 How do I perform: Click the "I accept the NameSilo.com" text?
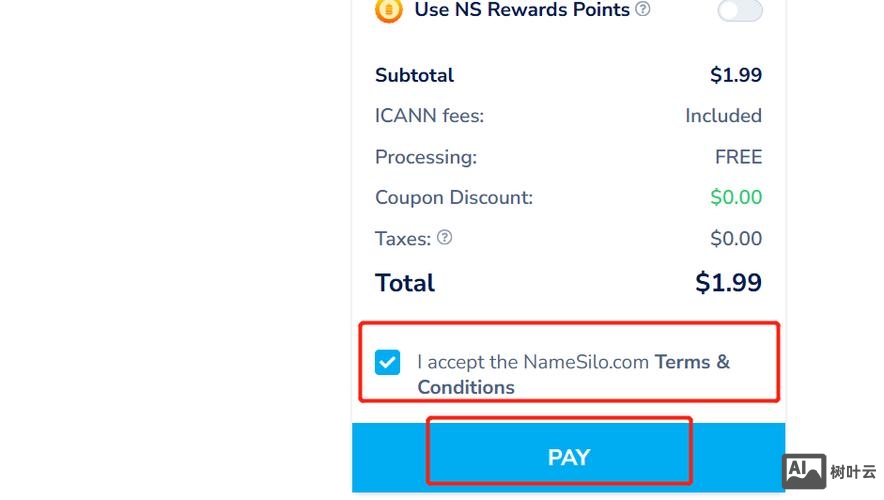(533, 362)
